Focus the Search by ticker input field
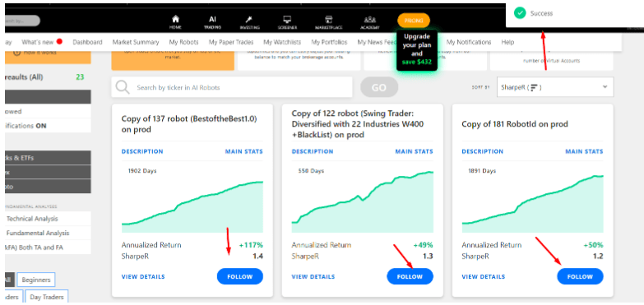The height and width of the screenshot is (305, 644). 243,87
